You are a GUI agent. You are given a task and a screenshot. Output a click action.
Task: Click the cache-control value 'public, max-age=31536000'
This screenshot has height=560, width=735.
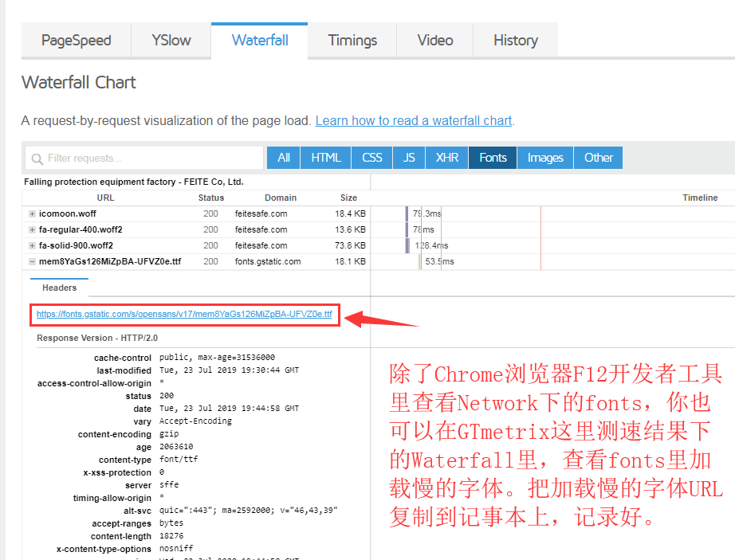tap(217, 358)
